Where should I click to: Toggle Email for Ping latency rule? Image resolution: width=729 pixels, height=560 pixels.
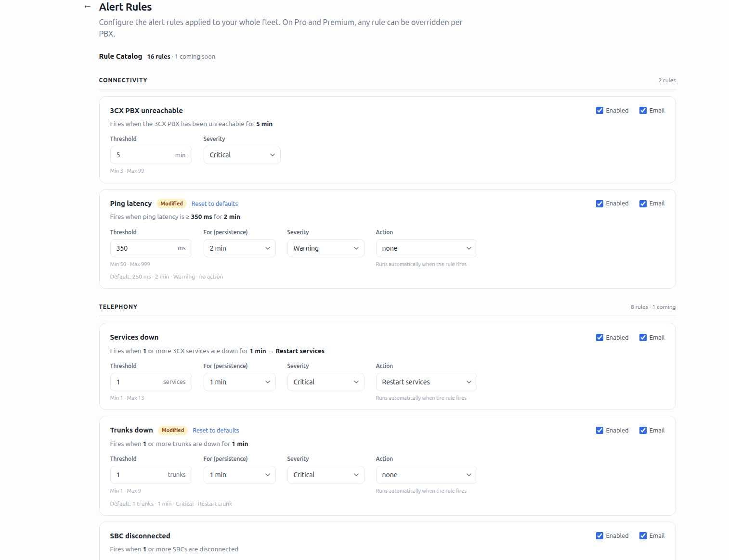pos(643,204)
